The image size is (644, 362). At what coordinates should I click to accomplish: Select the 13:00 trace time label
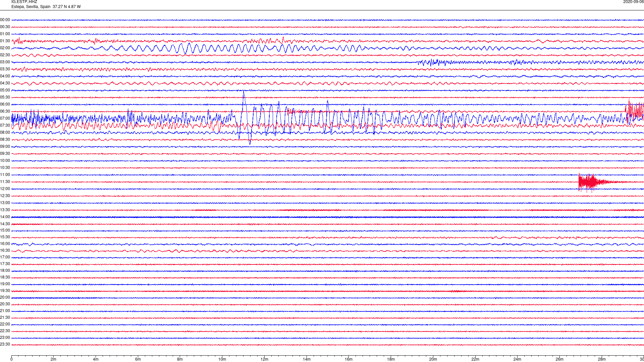(5, 203)
